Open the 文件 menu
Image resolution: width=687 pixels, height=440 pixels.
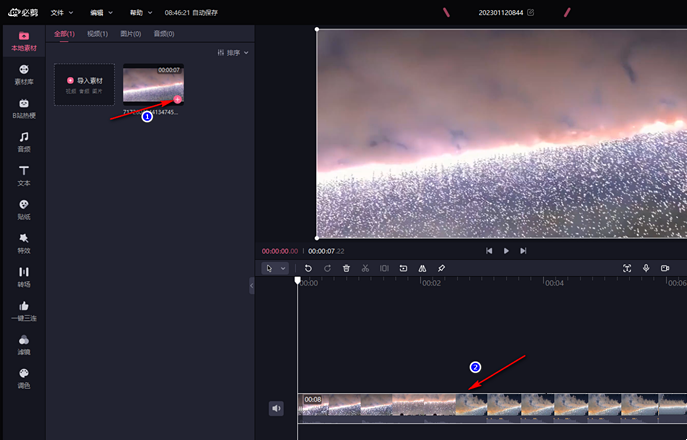(61, 13)
